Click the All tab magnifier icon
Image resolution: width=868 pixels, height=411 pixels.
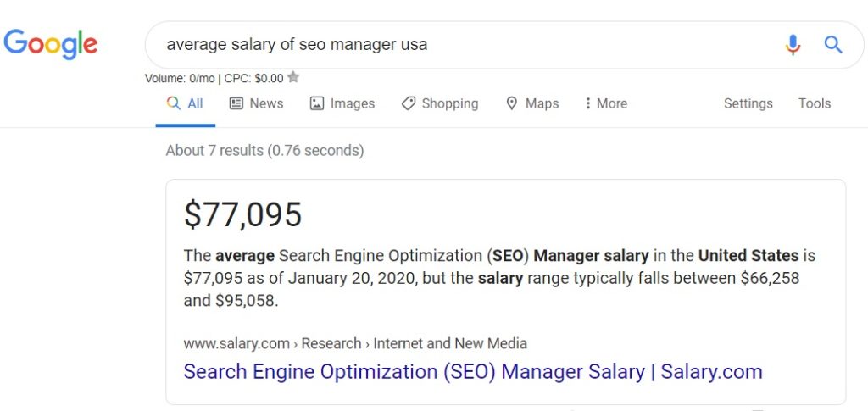pyautogui.click(x=173, y=103)
